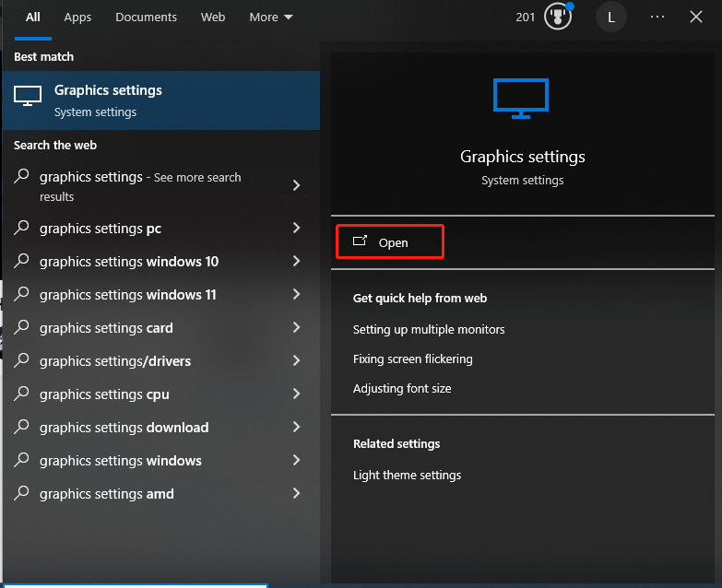Click magnifier icon beside graphics settings amd
Viewport: 722px width, 588px height.
coord(21,493)
